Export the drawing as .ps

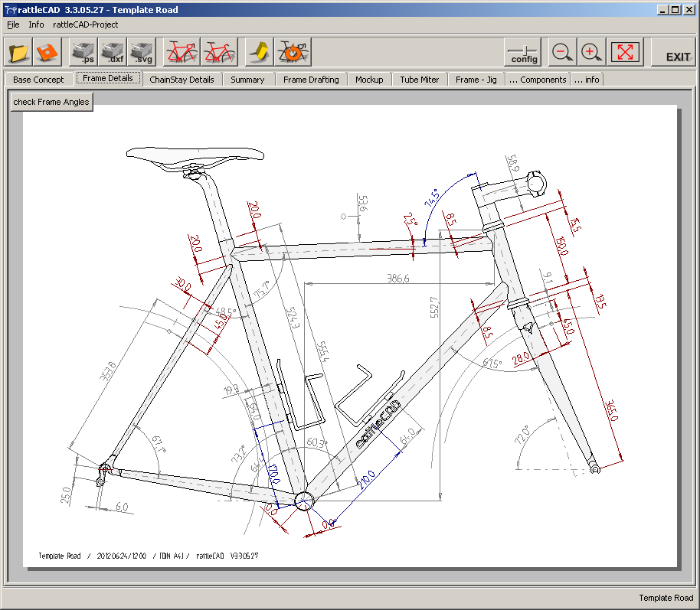pos(83,52)
